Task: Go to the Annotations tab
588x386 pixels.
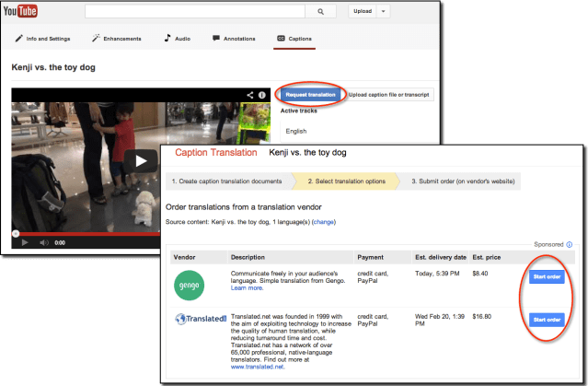Action: pyautogui.click(x=234, y=39)
